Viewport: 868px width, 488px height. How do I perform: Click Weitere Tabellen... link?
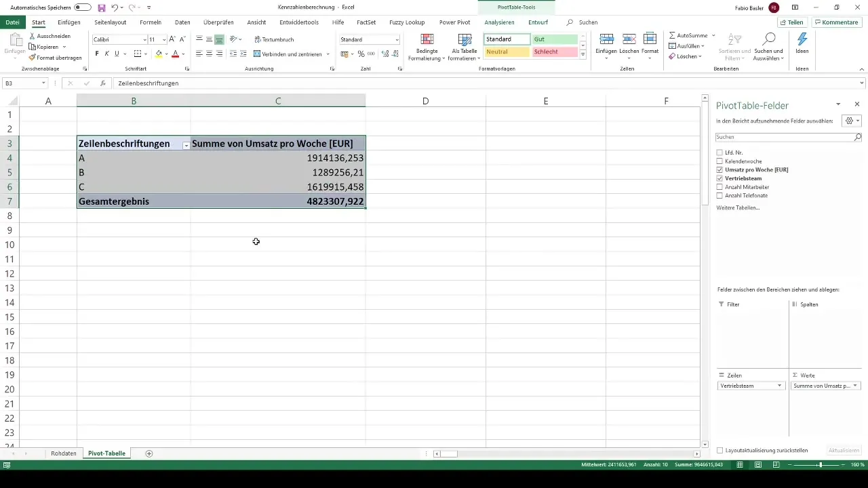tap(738, 207)
